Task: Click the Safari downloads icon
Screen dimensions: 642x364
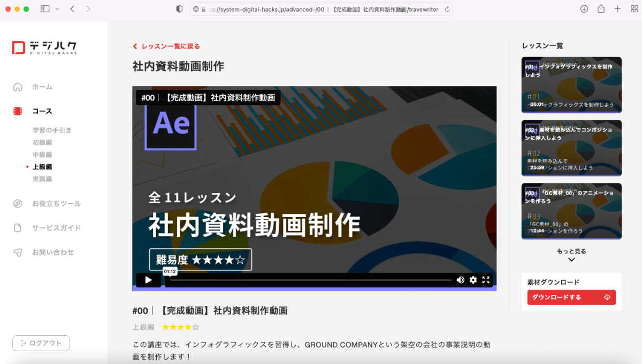Action: pos(584,9)
